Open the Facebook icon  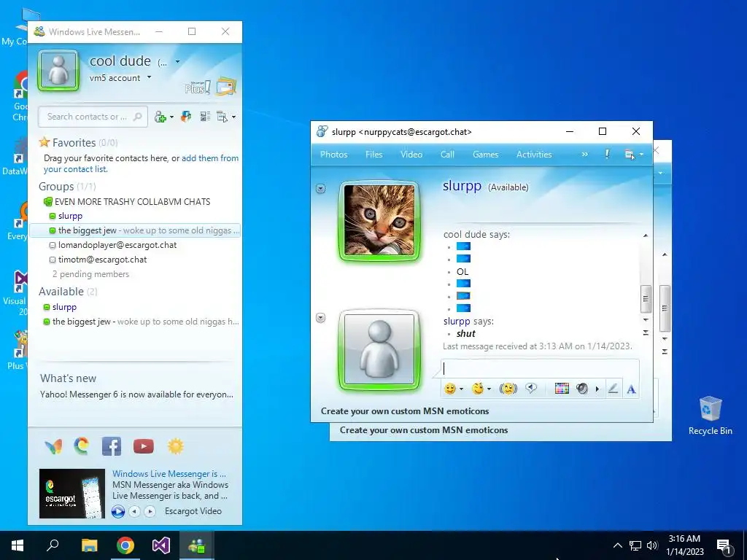pos(112,446)
